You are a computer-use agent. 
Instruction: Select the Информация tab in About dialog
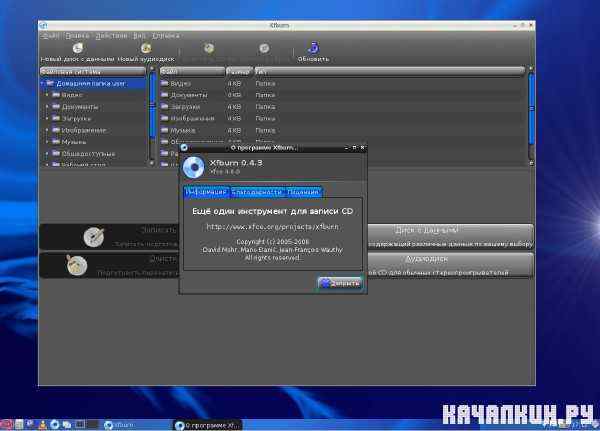point(206,192)
